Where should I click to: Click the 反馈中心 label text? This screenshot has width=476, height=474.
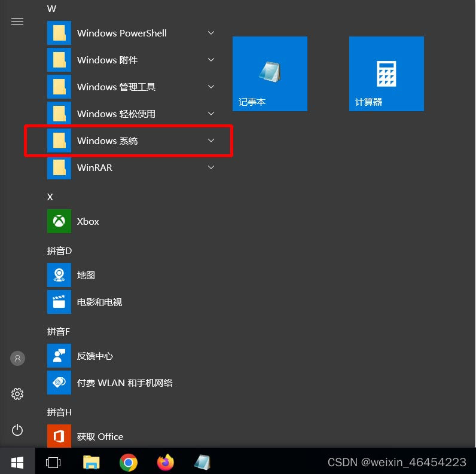(94, 356)
